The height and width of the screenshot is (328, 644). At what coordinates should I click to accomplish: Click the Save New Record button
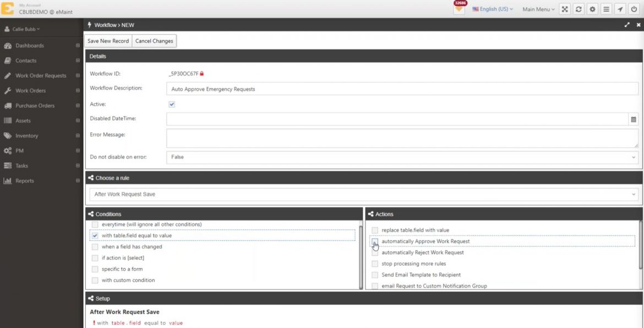[x=107, y=41]
